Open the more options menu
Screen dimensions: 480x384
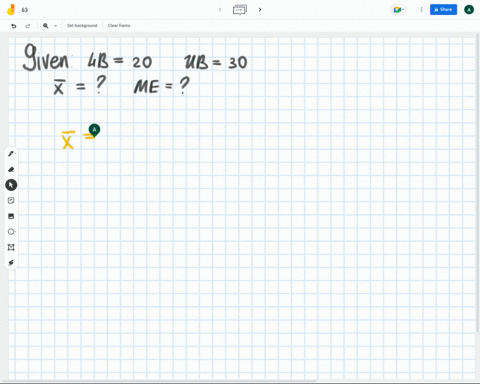coord(421,10)
